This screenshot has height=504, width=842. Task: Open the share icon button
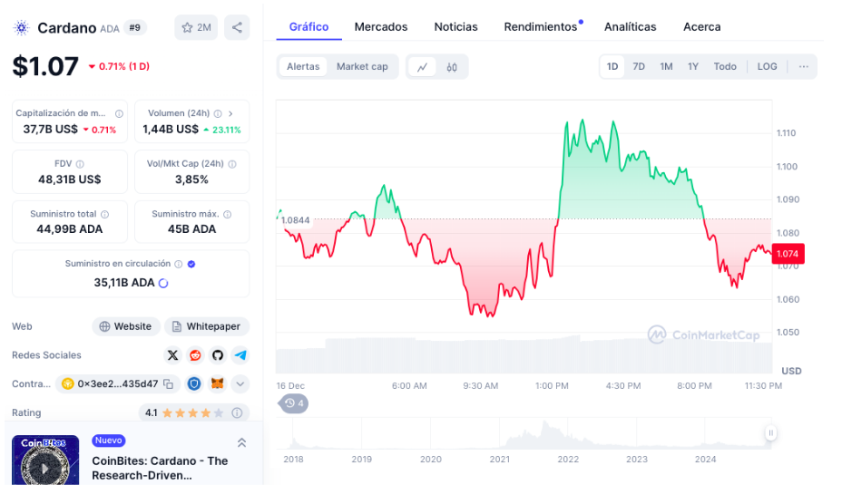pyautogui.click(x=237, y=27)
